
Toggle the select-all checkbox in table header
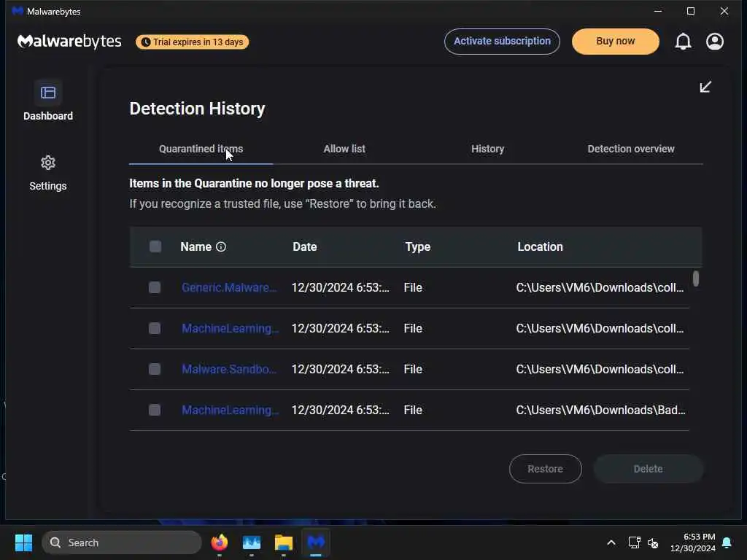coord(155,246)
